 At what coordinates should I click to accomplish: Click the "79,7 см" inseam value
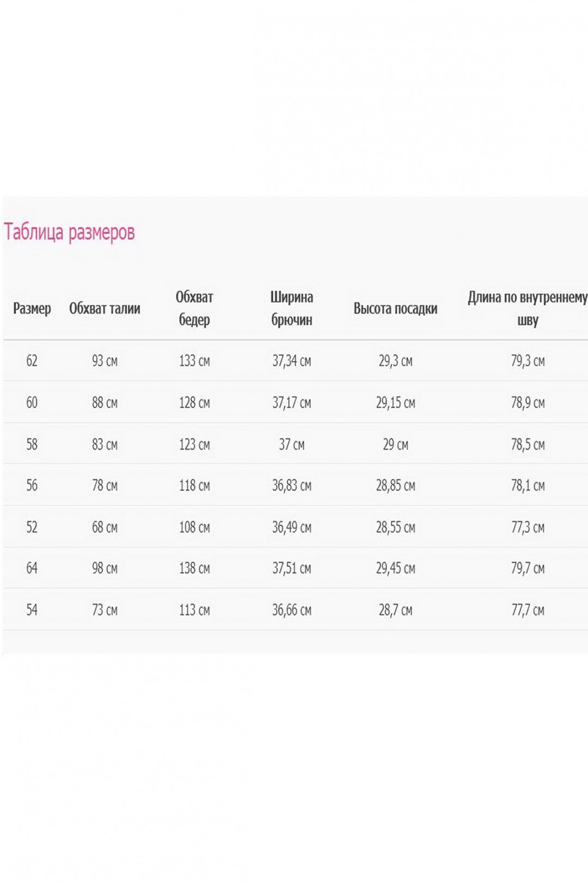[528, 568]
